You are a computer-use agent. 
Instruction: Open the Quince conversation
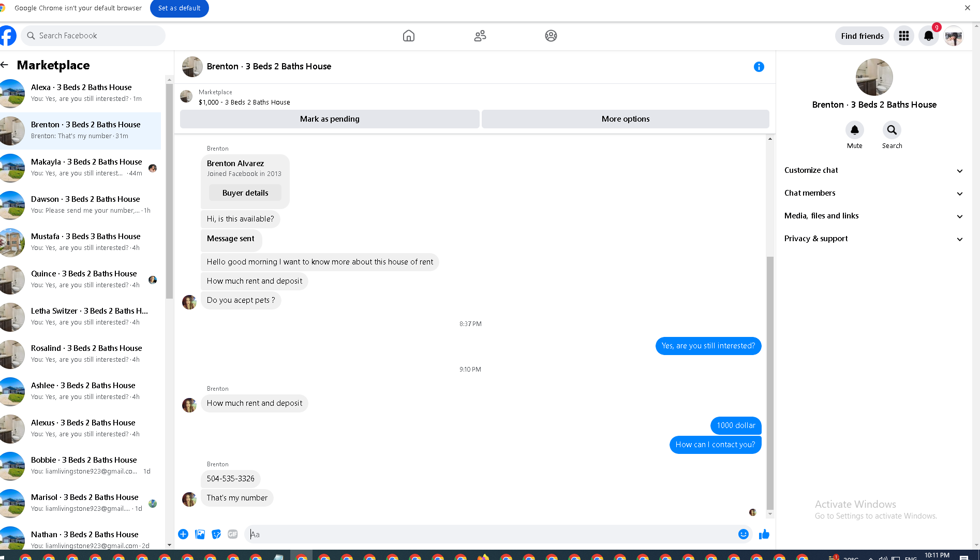click(81, 279)
